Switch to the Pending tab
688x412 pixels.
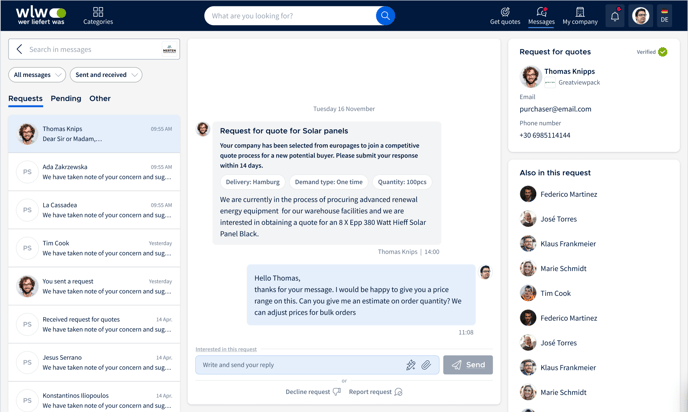pyautogui.click(x=66, y=99)
